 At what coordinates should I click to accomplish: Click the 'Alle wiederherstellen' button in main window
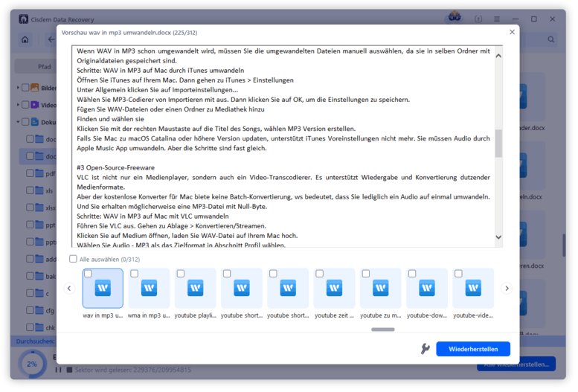516,364
